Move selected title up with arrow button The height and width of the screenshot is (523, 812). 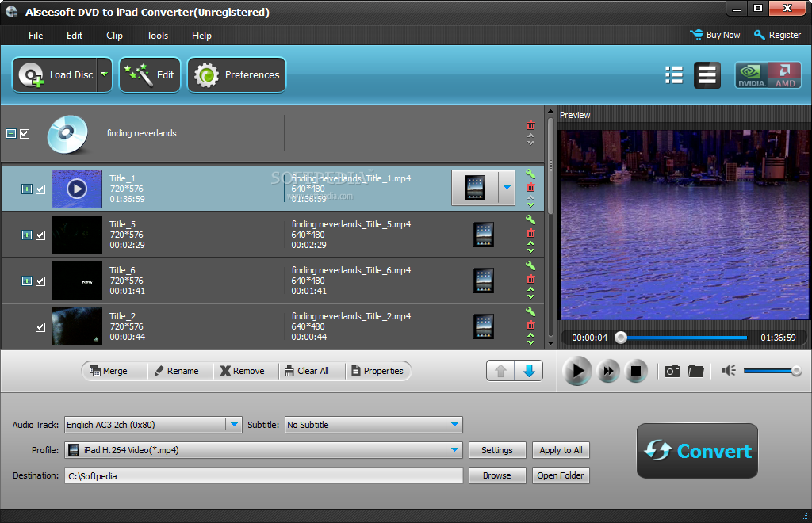(501, 371)
